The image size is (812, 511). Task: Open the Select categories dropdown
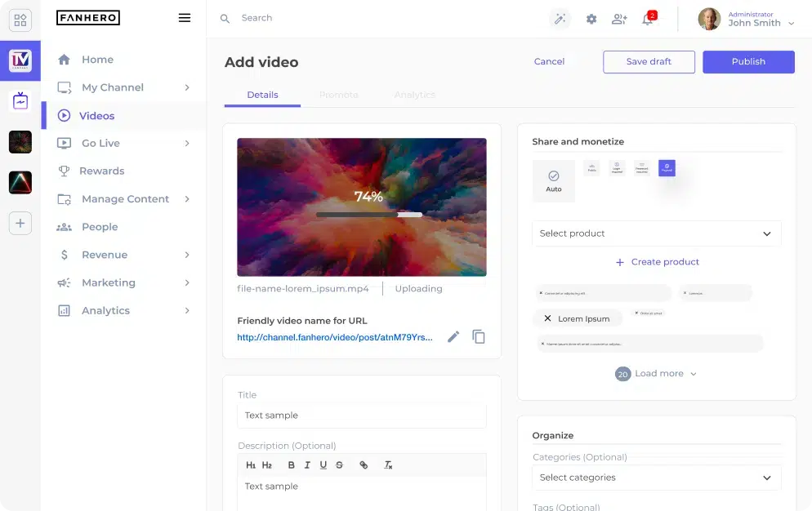click(x=656, y=478)
